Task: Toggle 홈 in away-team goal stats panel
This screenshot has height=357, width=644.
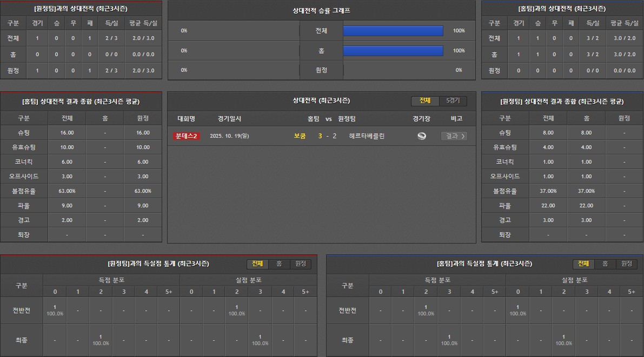Action: [x=279, y=264]
